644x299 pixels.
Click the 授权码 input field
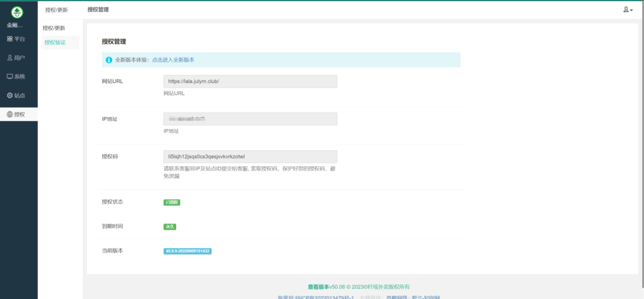(250, 156)
